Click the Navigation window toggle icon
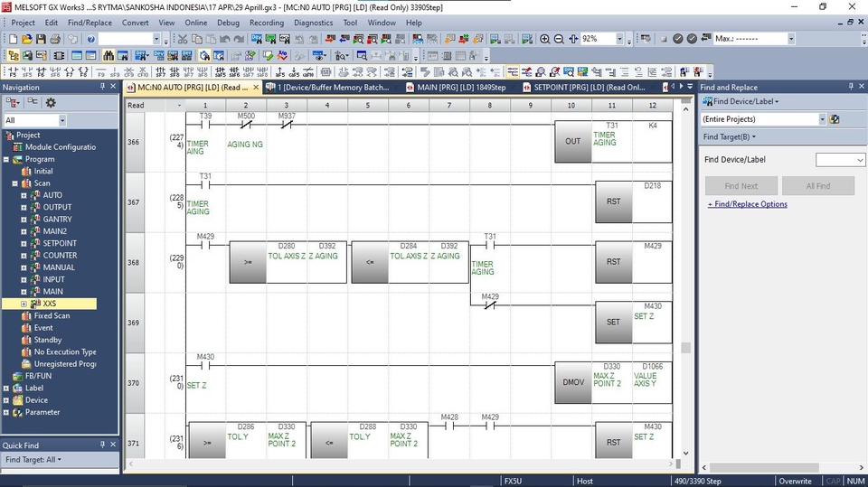This screenshot has height=487, width=868. click(x=14, y=55)
